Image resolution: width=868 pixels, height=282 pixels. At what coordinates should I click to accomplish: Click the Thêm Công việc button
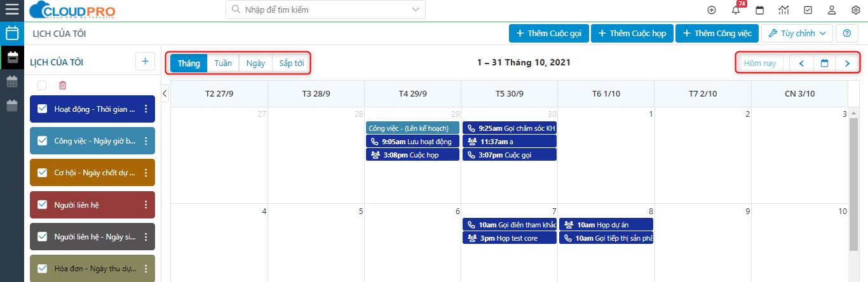pos(716,33)
